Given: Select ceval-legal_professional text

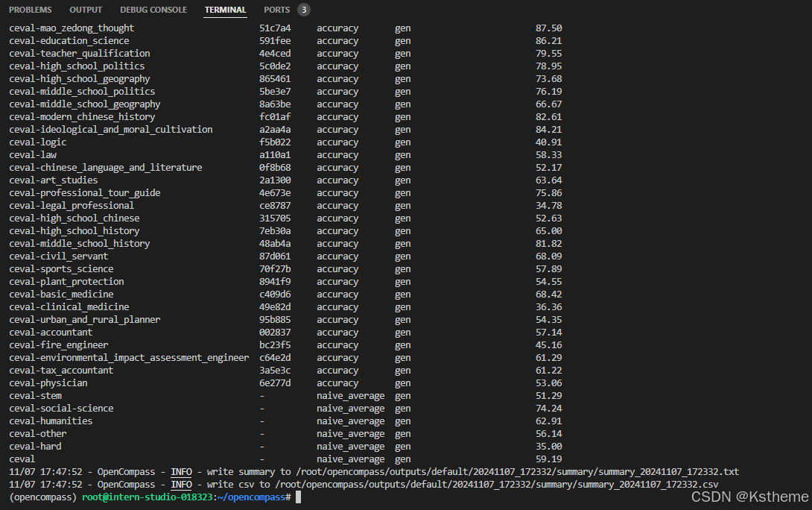Looking at the screenshot, I should [72, 205].
